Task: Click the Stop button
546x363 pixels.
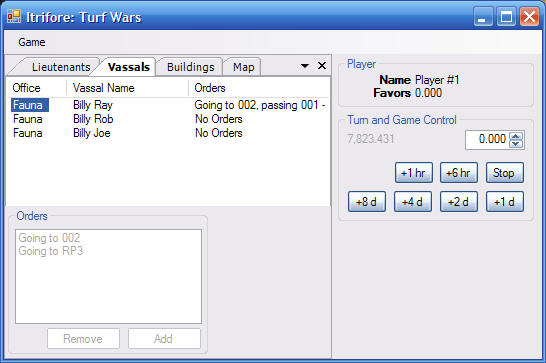Action: tap(505, 172)
